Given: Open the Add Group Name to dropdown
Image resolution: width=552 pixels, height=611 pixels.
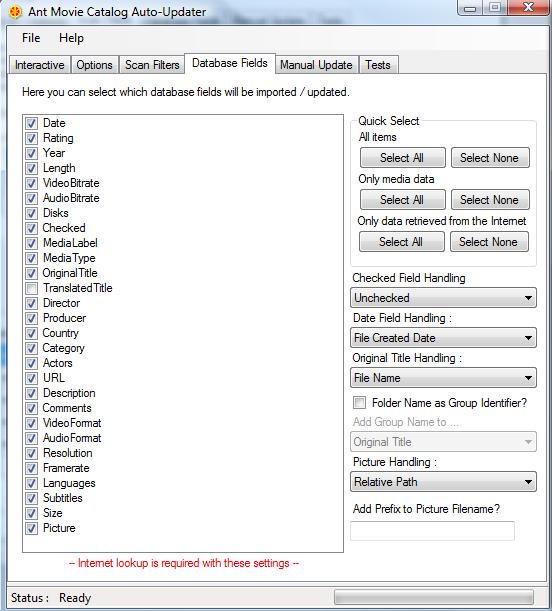Looking at the screenshot, I should click(443, 442).
